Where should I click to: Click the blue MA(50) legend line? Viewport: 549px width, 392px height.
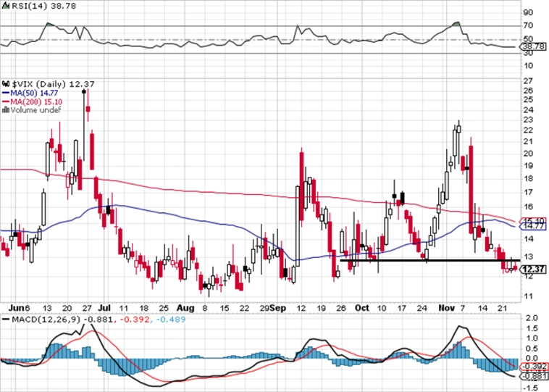(6, 93)
